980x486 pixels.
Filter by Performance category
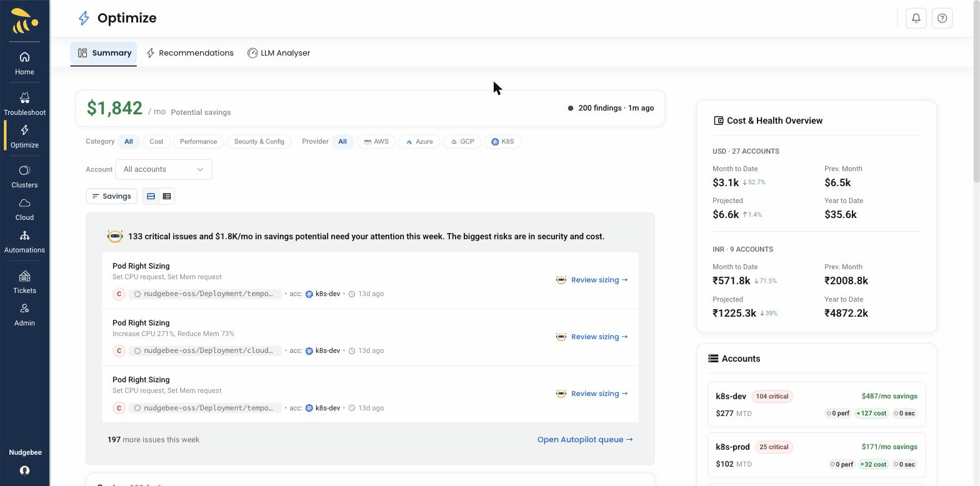(198, 142)
